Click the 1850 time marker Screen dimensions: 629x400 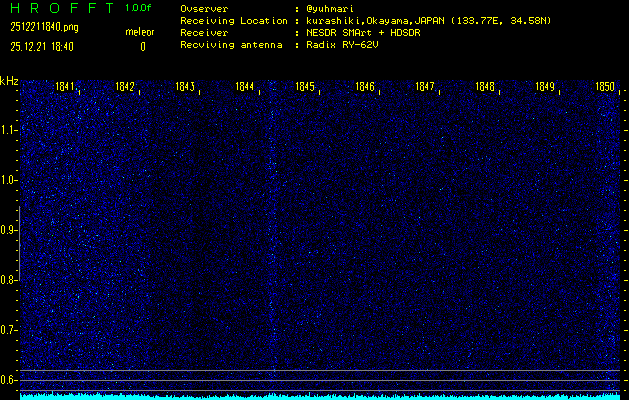coord(605,86)
